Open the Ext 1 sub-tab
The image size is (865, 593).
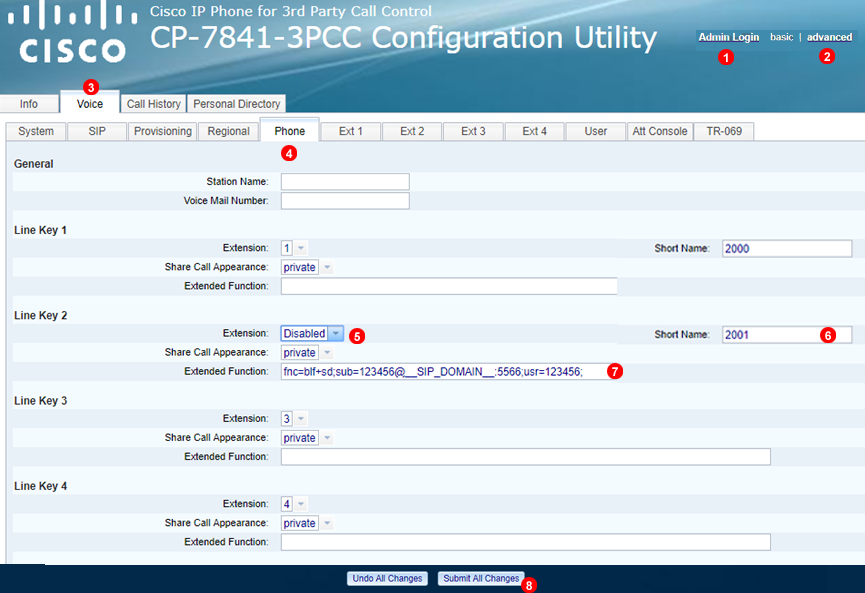tap(351, 131)
